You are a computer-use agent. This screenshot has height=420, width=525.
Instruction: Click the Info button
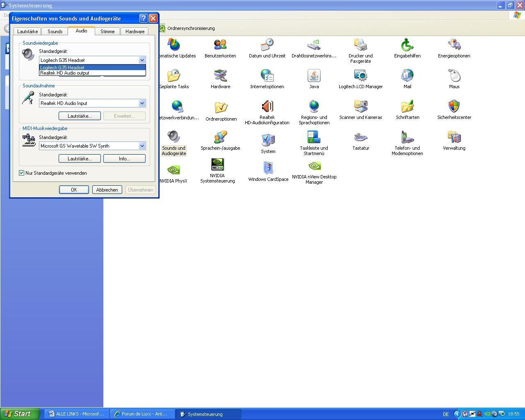124,159
